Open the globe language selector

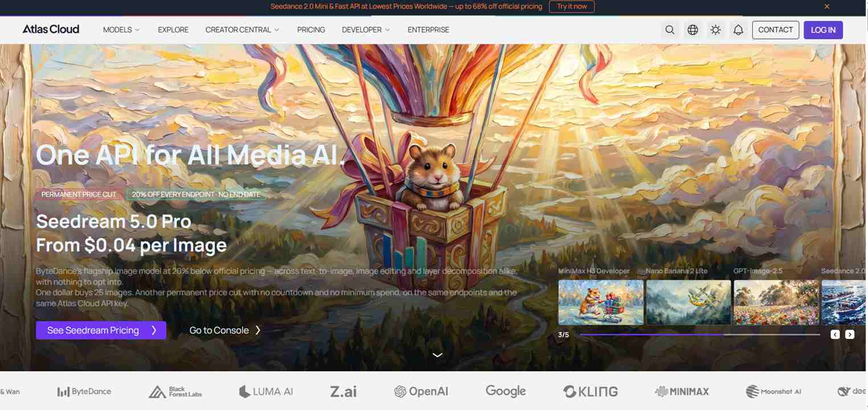693,30
